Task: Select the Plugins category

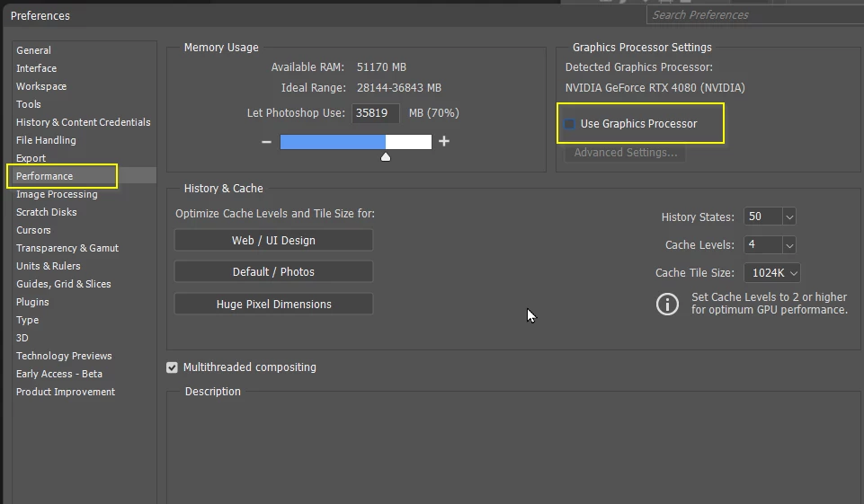Action: coord(32,303)
